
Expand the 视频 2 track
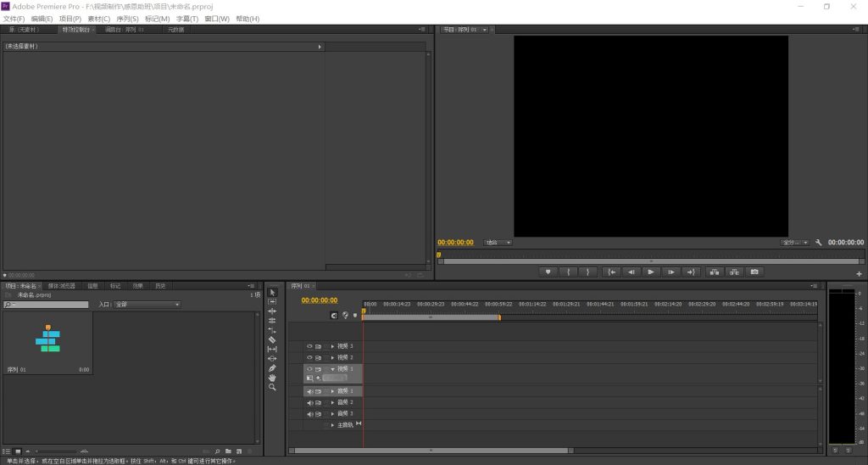[x=332, y=357]
